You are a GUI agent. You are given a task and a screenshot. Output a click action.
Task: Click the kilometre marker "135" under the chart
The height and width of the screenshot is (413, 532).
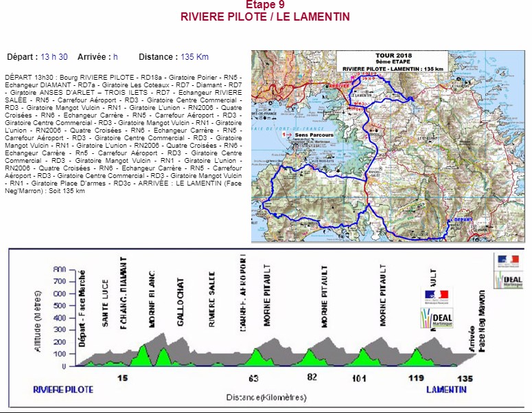465,379
